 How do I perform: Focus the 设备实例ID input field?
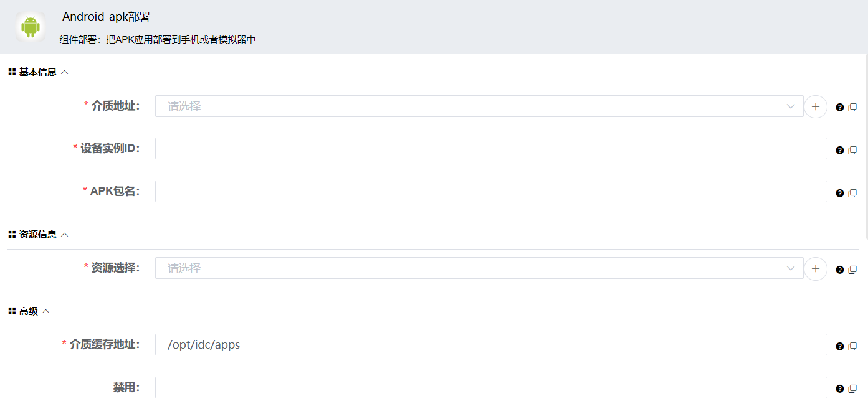[490, 149]
